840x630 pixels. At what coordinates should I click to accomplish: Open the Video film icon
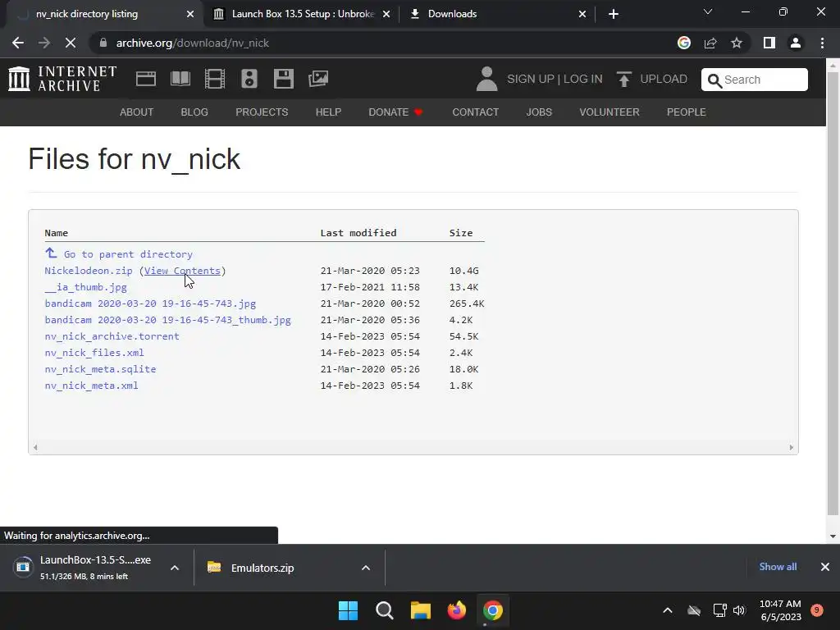215,79
